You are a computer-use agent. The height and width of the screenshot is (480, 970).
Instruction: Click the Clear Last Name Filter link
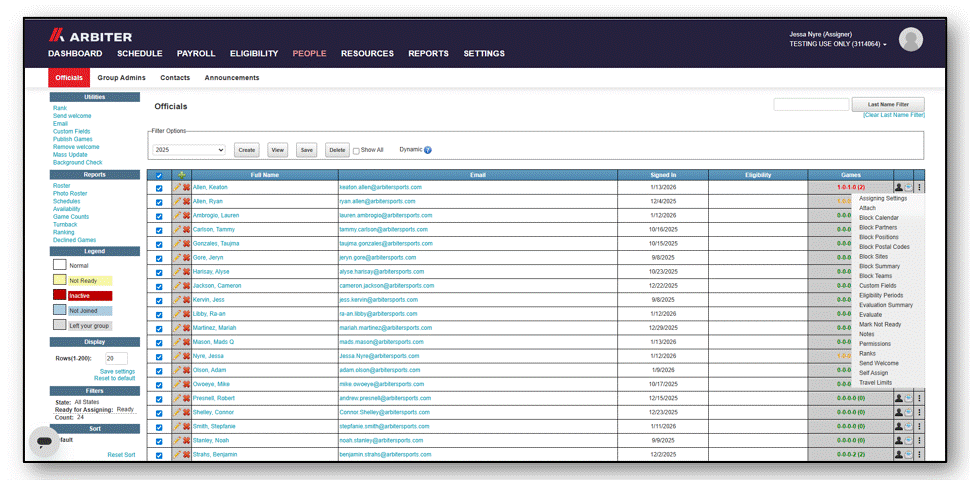click(x=894, y=115)
